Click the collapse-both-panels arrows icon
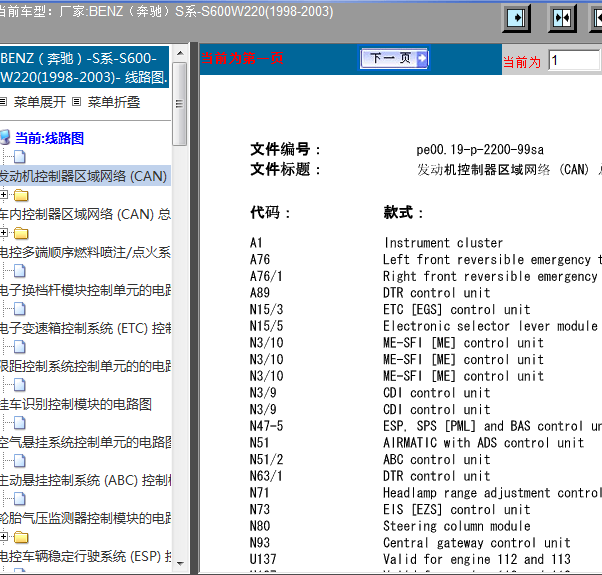The width and height of the screenshot is (602, 575). click(562, 18)
